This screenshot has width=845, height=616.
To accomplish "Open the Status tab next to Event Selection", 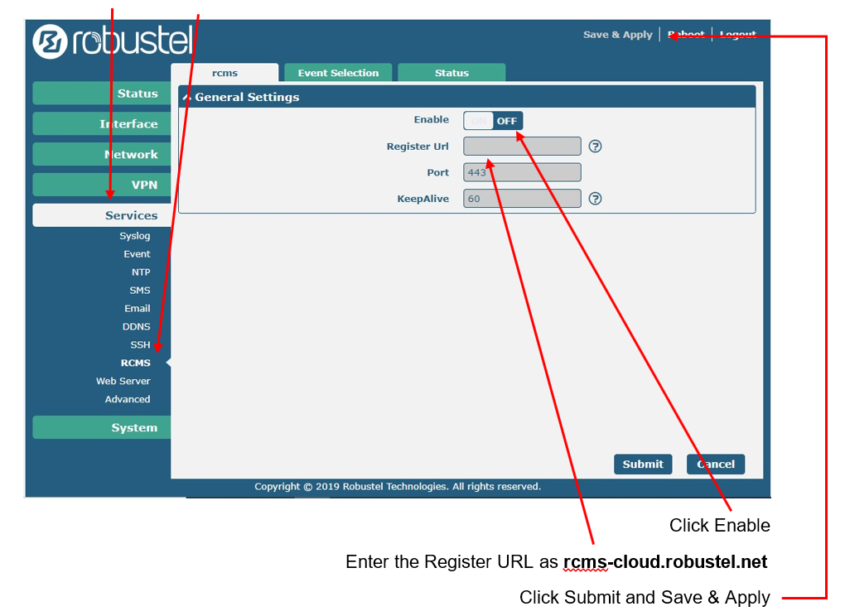I will click(451, 73).
